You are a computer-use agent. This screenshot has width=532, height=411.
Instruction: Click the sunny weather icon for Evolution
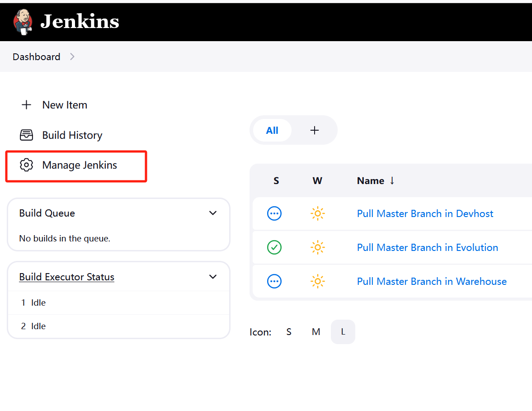318,247
